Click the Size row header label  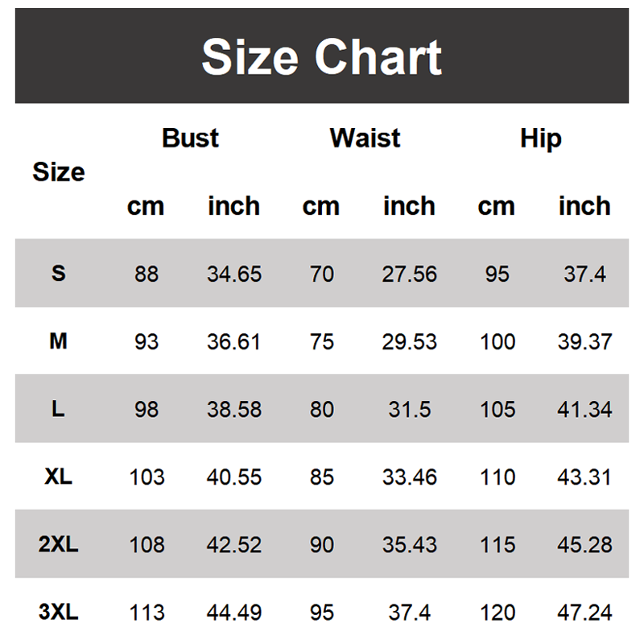59,171
